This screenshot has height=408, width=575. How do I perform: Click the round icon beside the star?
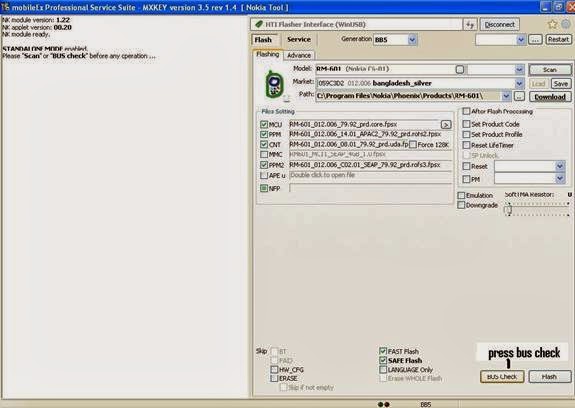point(566,25)
